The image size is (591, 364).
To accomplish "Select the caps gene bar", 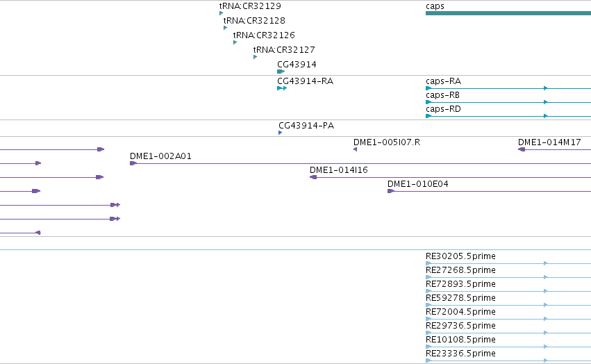I will 508,13.
